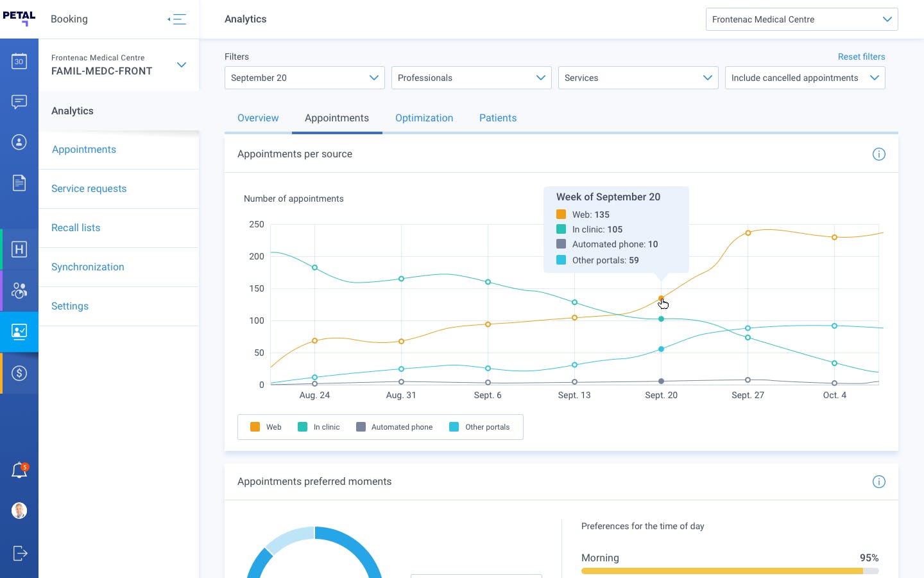
Task: Expand the Professionals filter dropdown
Action: click(471, 78)
